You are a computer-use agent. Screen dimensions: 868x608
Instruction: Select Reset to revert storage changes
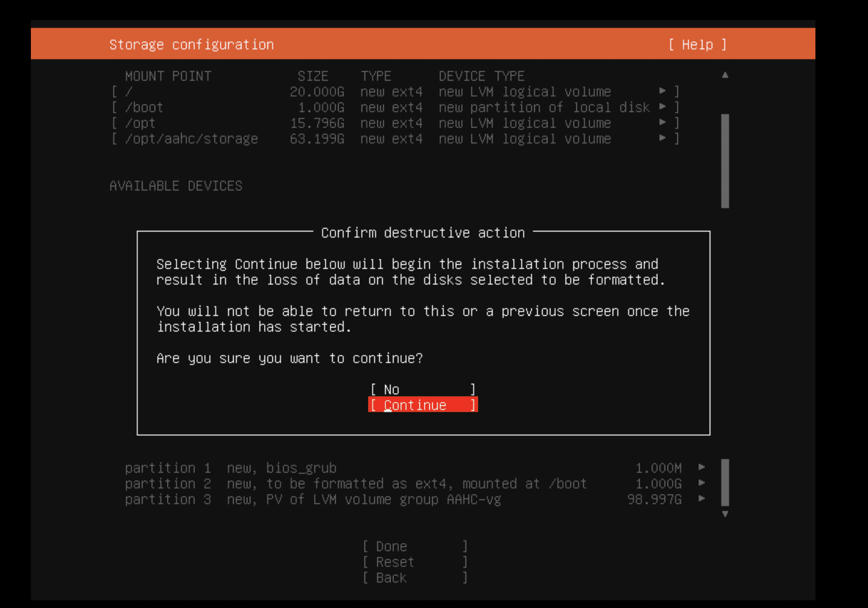pos(414,562)
